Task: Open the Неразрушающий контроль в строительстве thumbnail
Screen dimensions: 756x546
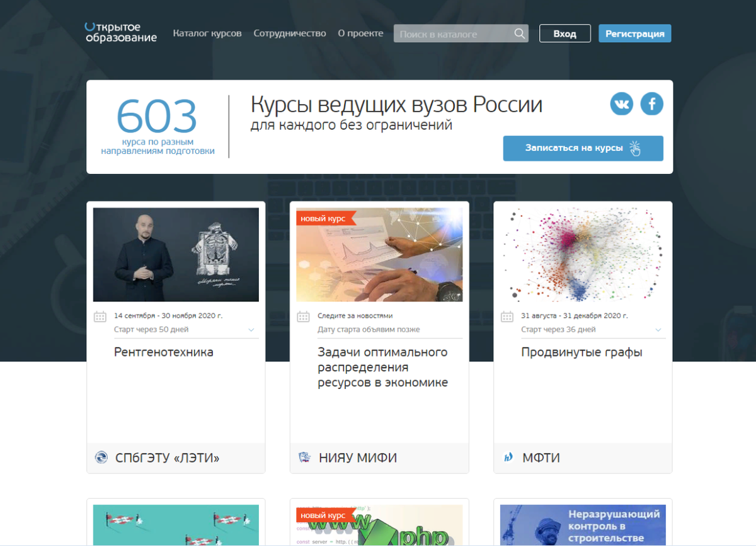Action: click(x=583, y=525)
